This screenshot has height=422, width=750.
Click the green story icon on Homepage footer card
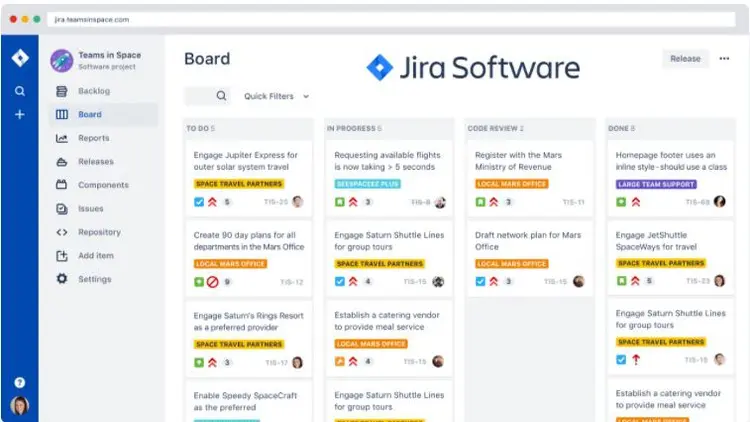click(x=621, y=202)
